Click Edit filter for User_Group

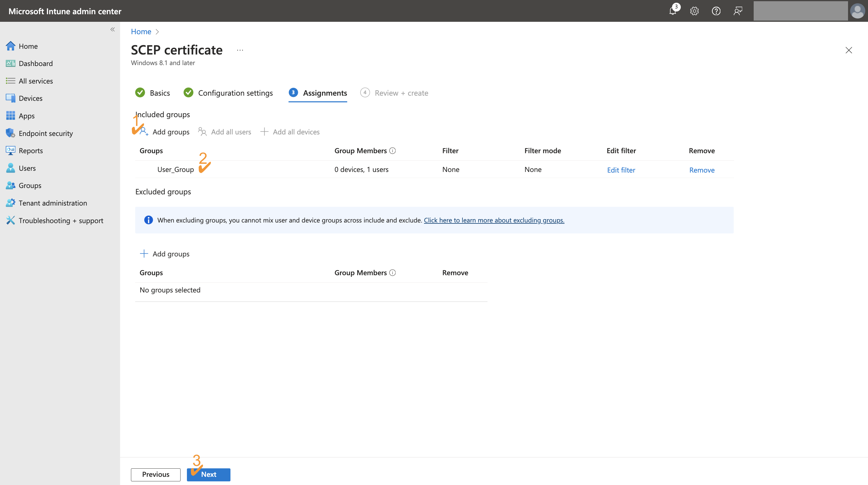(621, 170)
